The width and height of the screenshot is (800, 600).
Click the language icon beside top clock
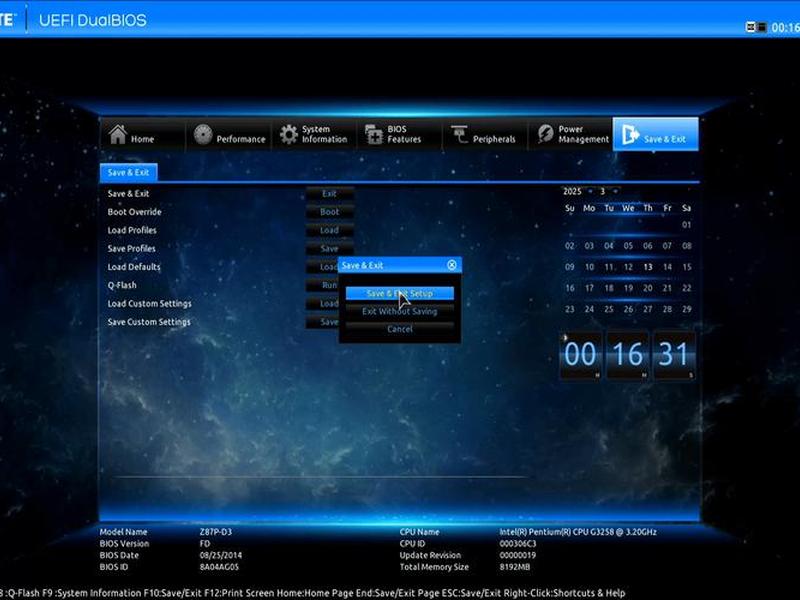[x=756, y=27]
